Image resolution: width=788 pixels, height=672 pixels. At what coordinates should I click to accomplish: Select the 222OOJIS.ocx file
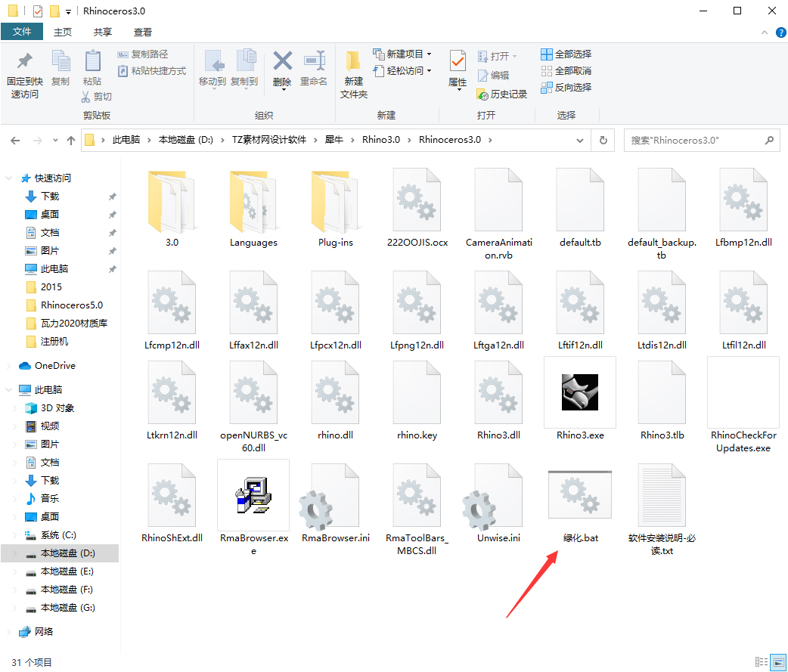(x=417, y=209)
